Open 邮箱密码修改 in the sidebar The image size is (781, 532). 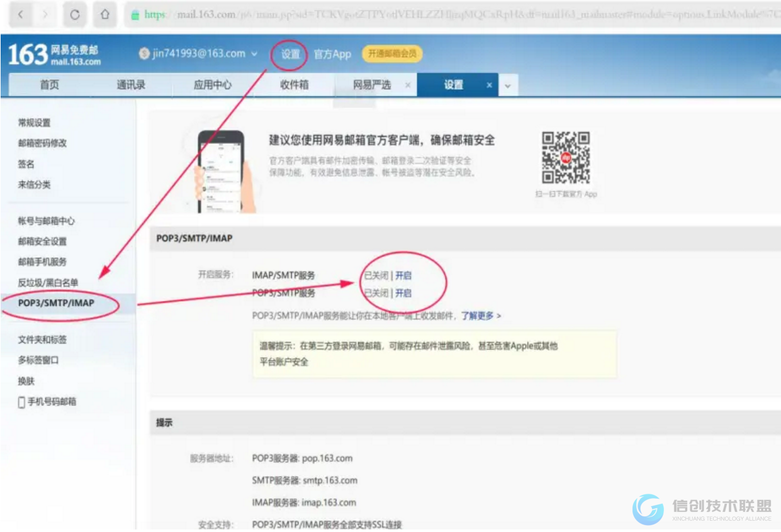42,143
